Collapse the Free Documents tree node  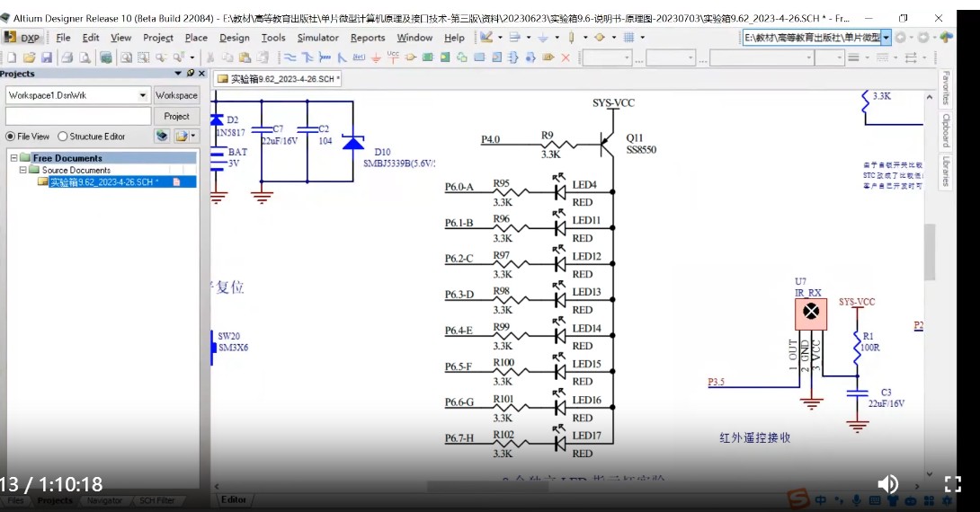13,158
